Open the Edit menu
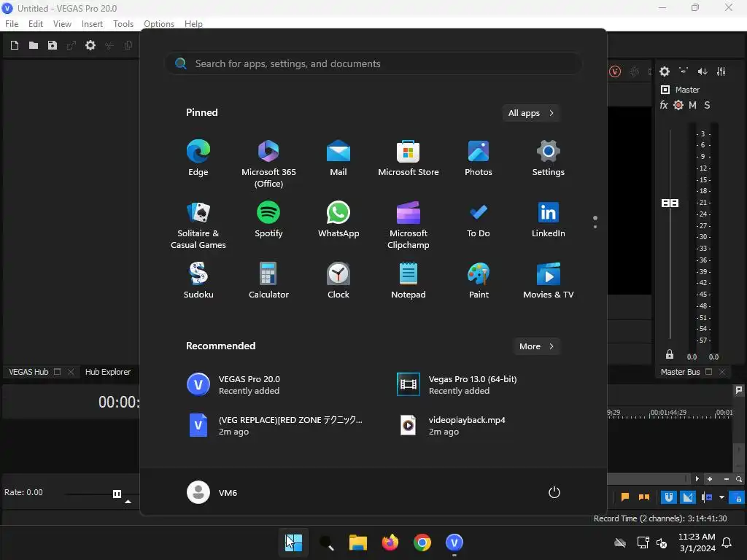This screenshot has width=747, height=560. click(x=36, y=24)
